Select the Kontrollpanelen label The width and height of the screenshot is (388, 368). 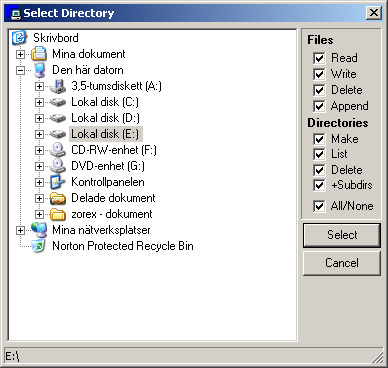pyautogui.click(x=108, y=182)
